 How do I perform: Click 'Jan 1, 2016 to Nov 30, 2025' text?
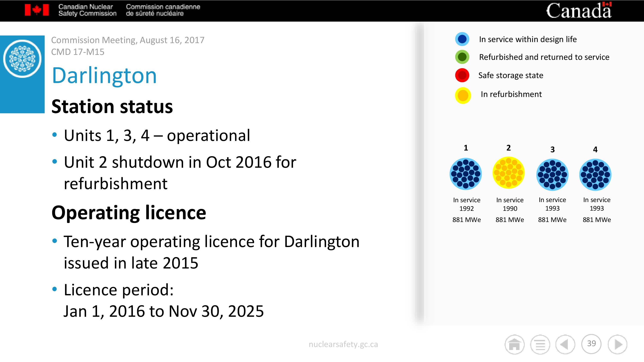[164, 311]
